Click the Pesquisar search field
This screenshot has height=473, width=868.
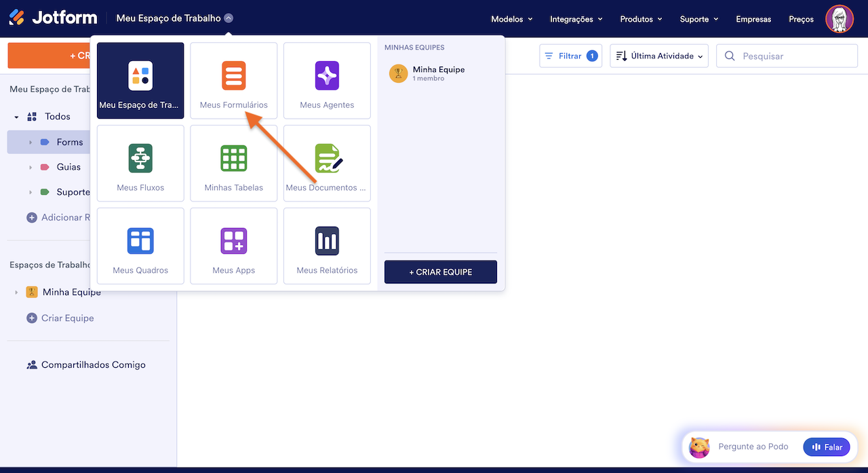coord(787,56)
